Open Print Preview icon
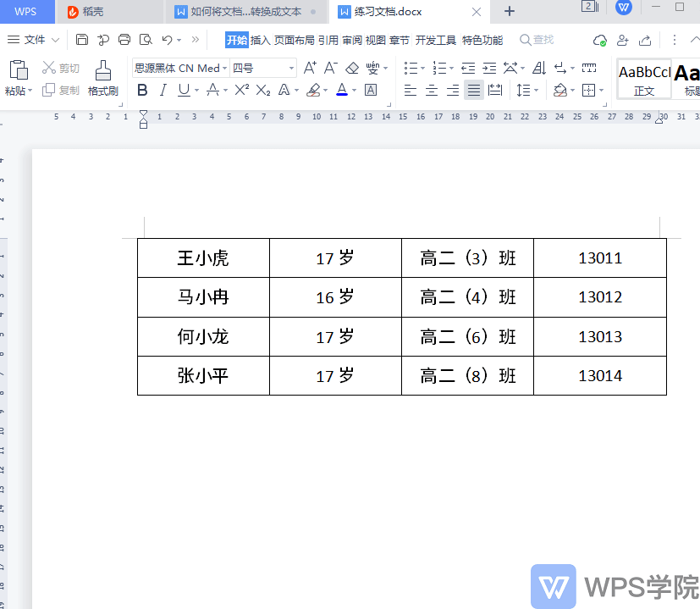700x609 pixels. pyautogui.click(x=146, y=40)
